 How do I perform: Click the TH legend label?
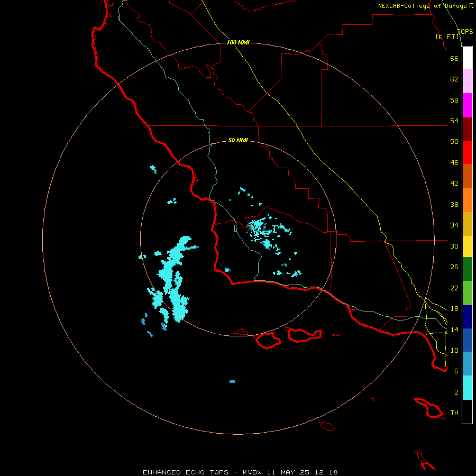(454, 413)
